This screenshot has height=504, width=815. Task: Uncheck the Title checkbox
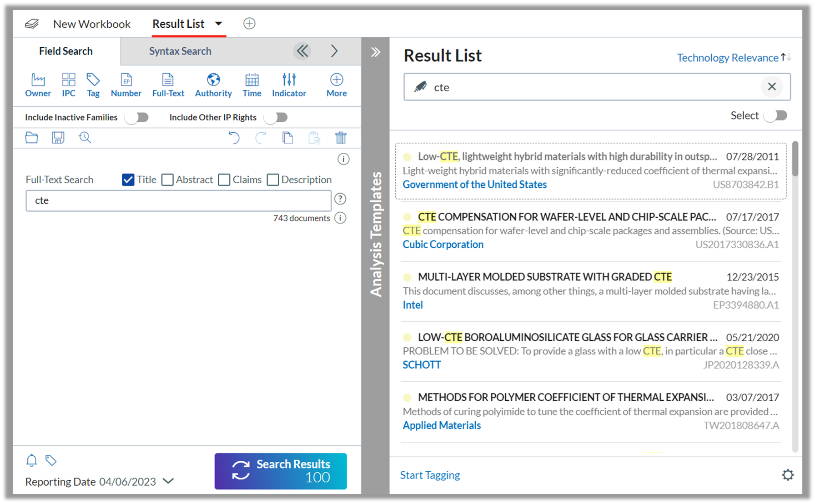pyautogui.click(x=128, y=180)
